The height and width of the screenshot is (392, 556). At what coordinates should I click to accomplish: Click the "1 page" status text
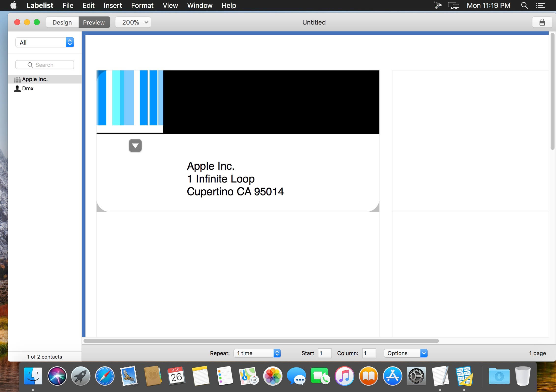538,353
